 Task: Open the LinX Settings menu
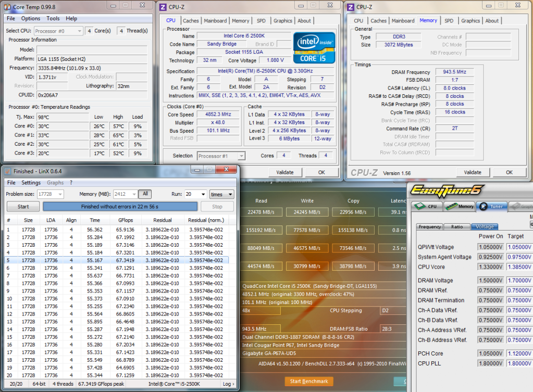pos(31,182)
